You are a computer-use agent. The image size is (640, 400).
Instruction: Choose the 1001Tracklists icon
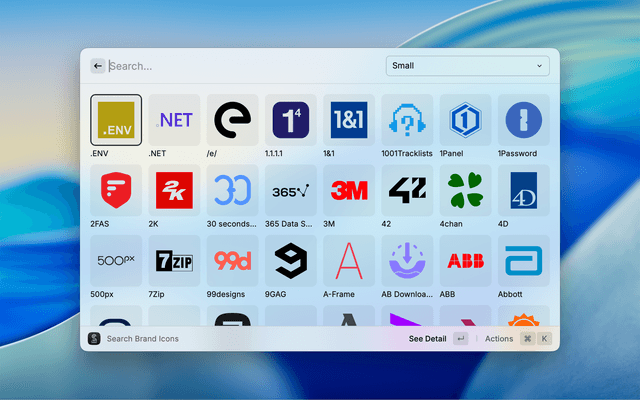tap(407, 120)
